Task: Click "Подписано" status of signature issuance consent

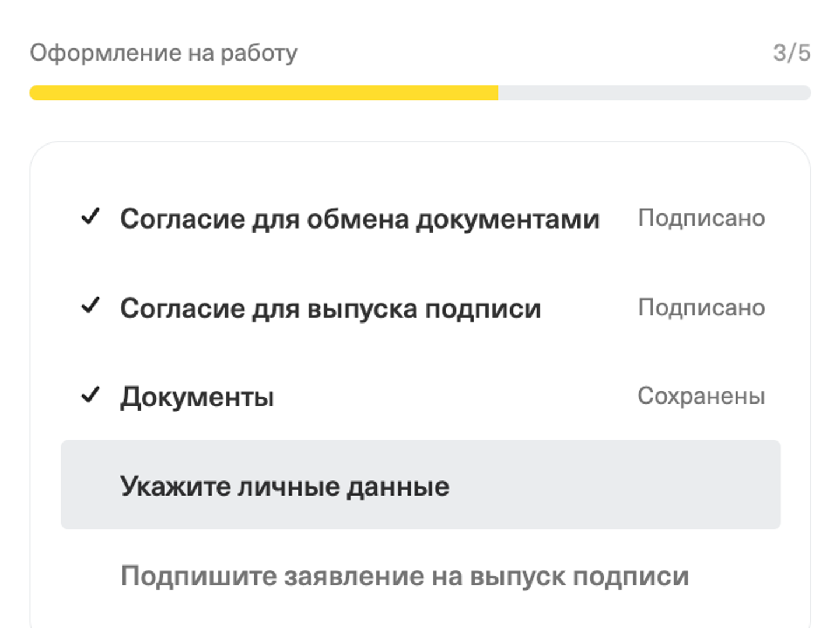Action: tap(701, 307)
